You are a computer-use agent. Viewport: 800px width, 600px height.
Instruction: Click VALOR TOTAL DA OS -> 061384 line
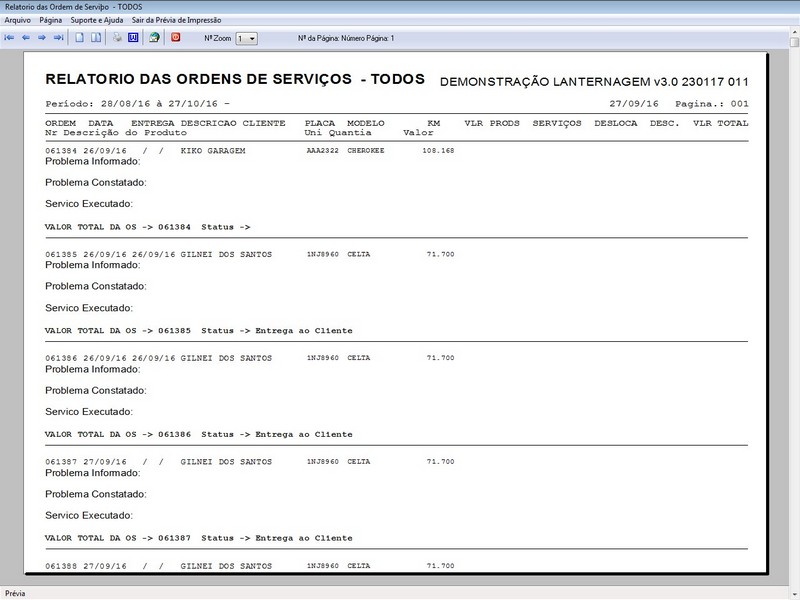pos(147,227)
